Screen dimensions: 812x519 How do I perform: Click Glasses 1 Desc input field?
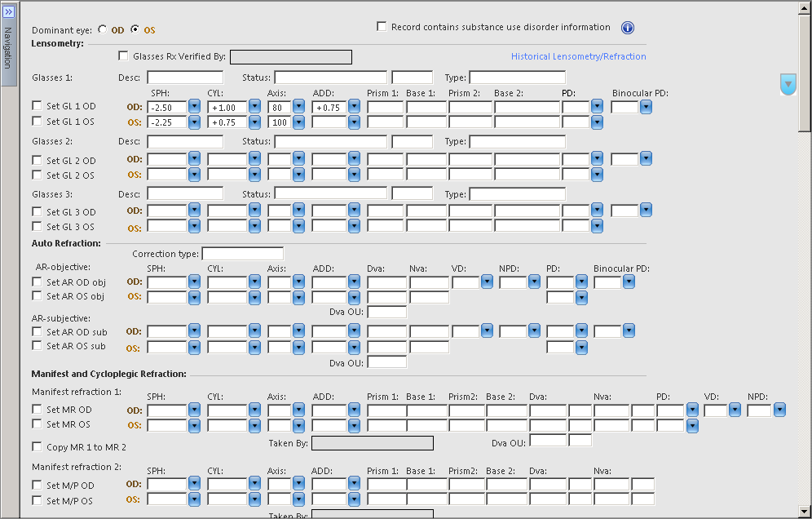coord(185,78)
